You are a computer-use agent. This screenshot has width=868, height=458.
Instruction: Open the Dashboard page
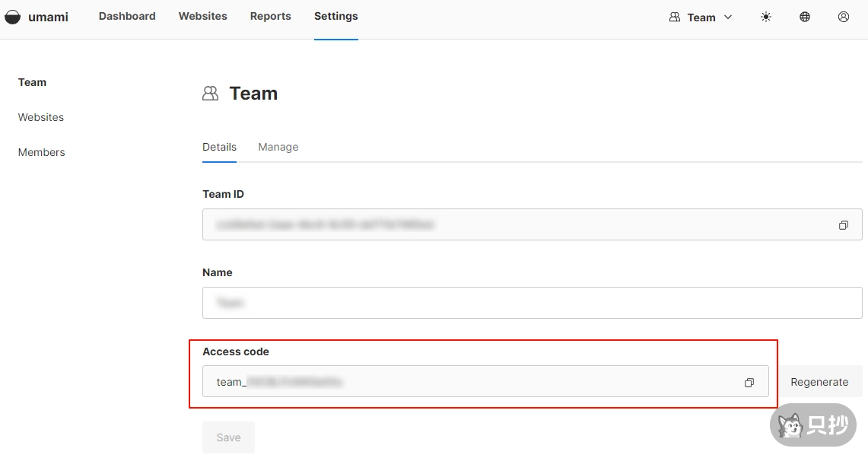[x=127, y=16]
